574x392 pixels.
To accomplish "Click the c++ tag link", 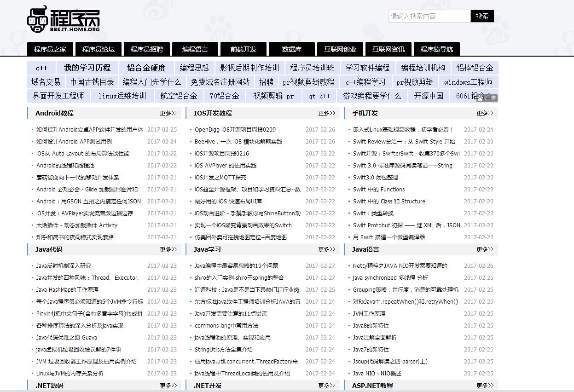I will 41,68.
